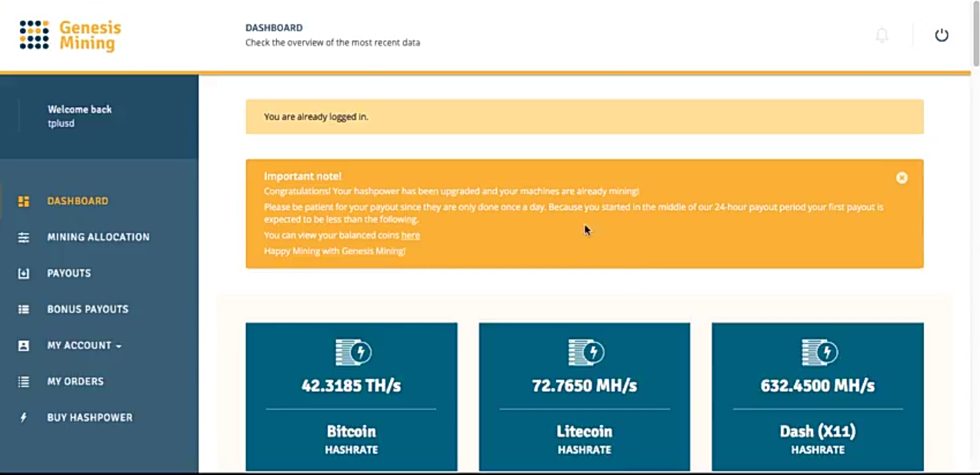980x475 pixels.
Task: Click the DASHBOARD page header title
Action: 274,28
